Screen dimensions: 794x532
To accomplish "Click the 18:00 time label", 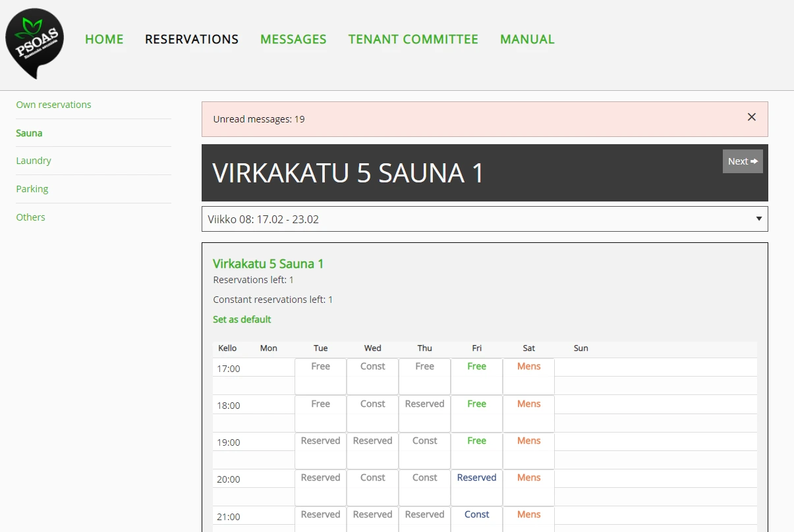I will (229, 406).
